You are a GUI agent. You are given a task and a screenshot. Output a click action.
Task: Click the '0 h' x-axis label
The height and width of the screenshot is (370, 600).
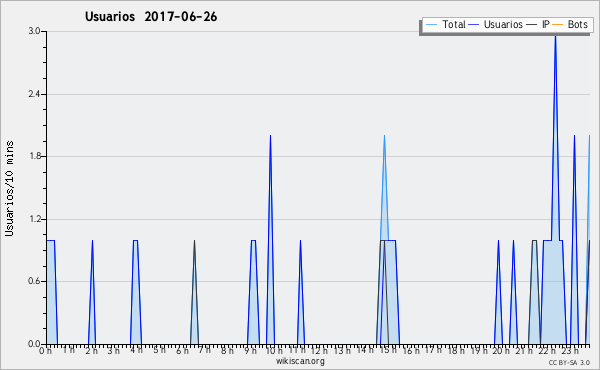pos(46,350)
